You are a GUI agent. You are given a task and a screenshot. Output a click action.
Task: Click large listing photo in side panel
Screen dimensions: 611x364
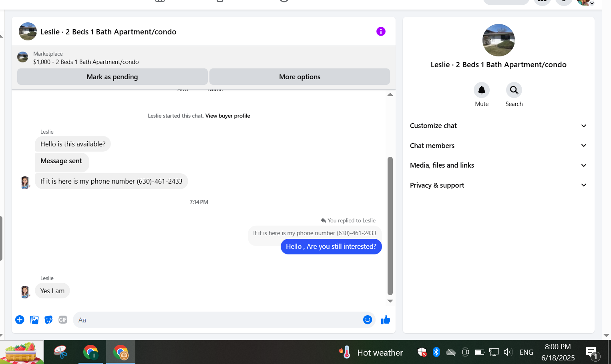(x=498, y=40)
